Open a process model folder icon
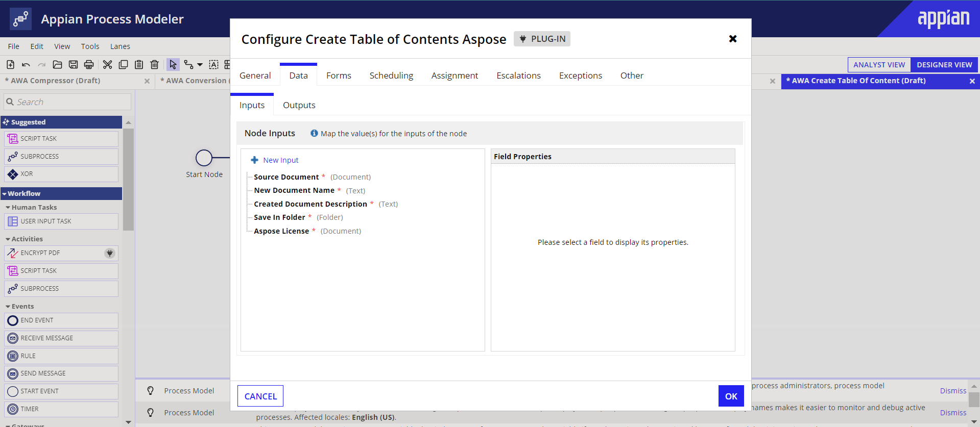 pyautogui.click(x=58, y=65)
